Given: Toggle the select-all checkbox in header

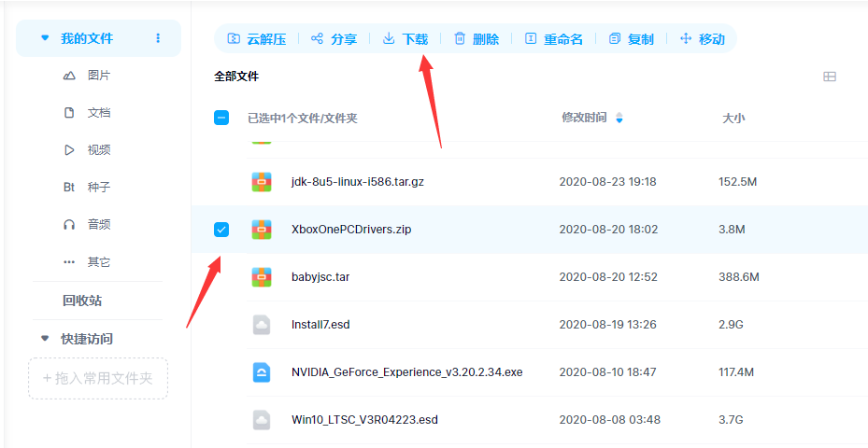Looking at the screenshot, I should coord(221,118).
